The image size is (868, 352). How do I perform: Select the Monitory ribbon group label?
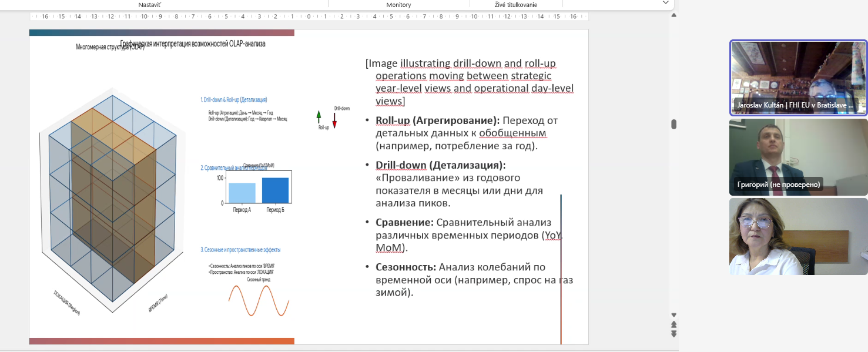[x=398, y=5]
